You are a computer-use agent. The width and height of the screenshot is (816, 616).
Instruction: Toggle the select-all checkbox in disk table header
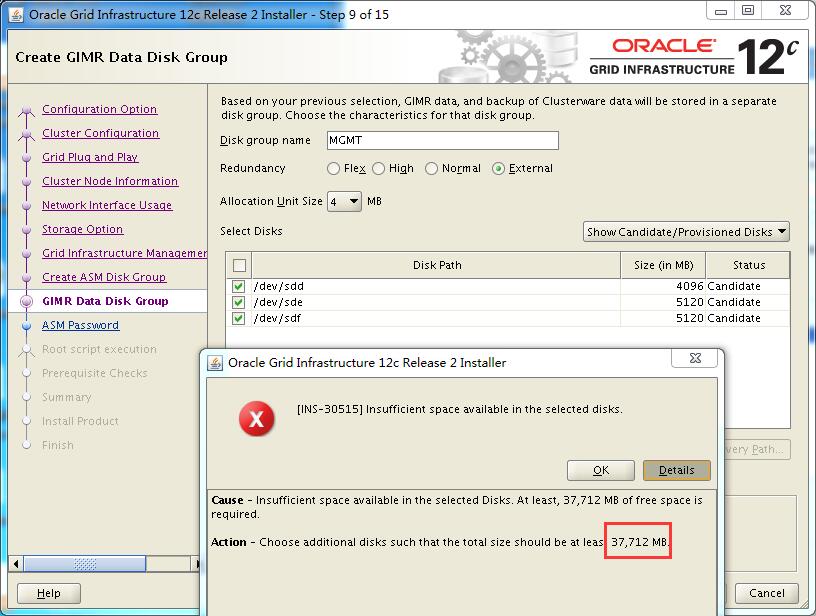click(240, 265)
